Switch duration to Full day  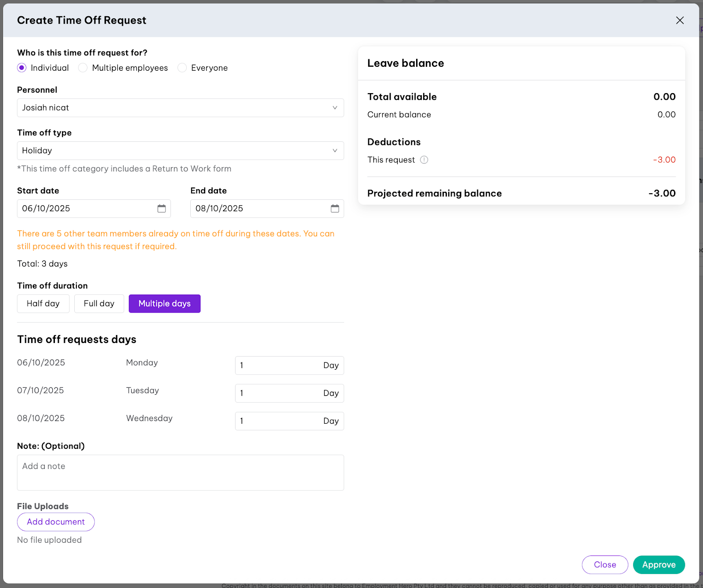(x=99, y=303)
